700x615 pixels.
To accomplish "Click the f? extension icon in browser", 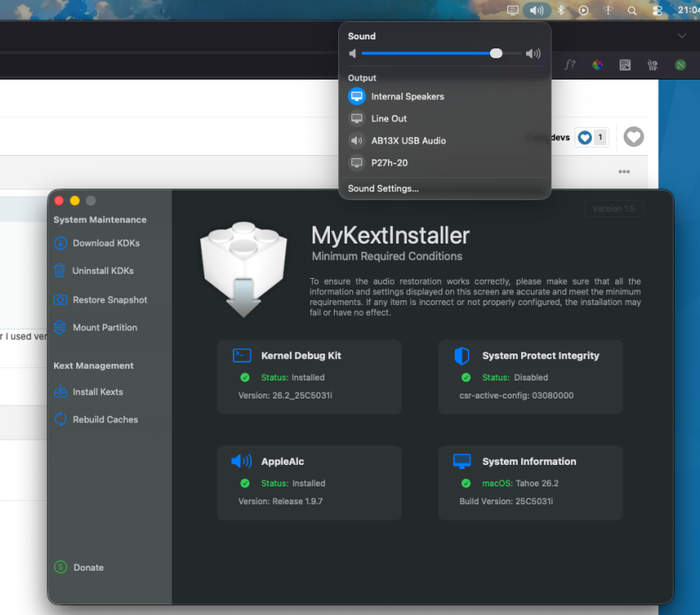I will pos(570,65).
